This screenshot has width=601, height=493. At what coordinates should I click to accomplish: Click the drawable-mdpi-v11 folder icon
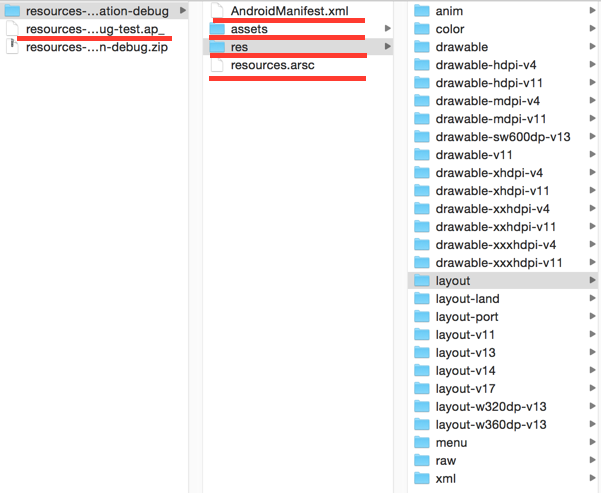click(x=422, y=119)
